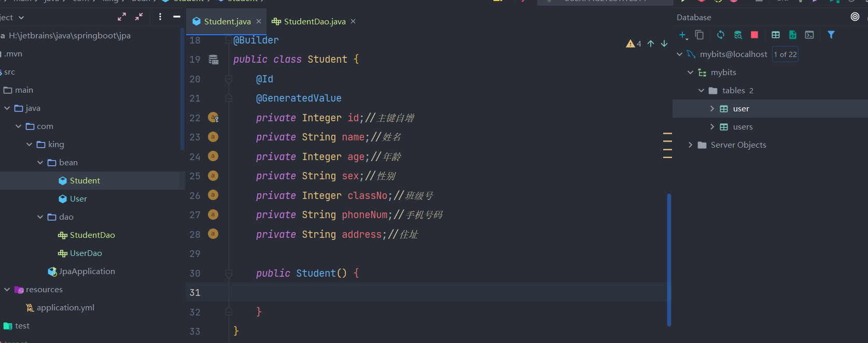Click the Jump to DDL file icon
The image size is (868, 343).
point(793,35)
